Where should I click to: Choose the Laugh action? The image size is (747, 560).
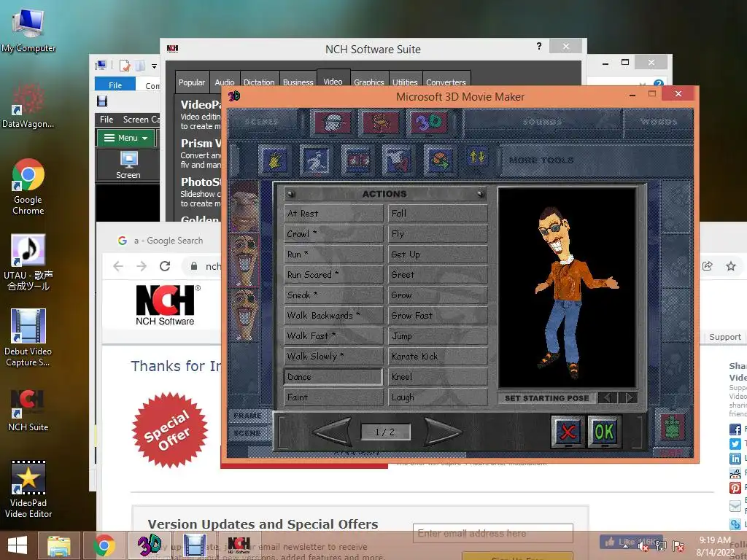click(438, 397)
